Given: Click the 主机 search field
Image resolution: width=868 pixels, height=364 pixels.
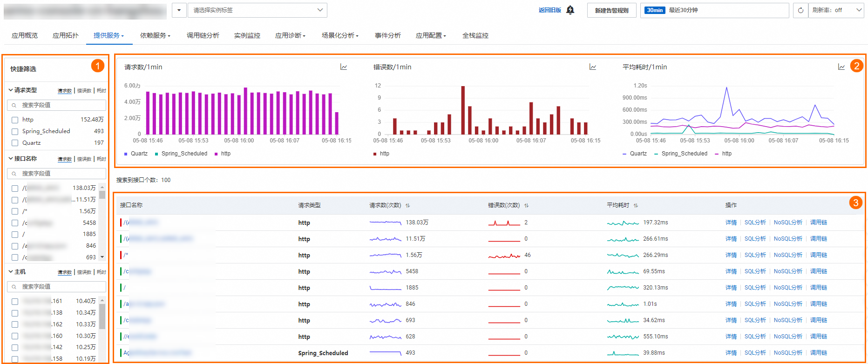Looking at the screenshot, I should [x=57, y=287].
